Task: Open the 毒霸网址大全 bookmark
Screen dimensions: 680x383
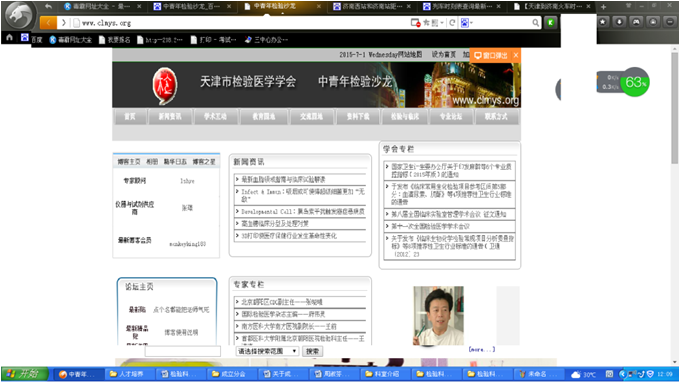Action: point(70,40)
